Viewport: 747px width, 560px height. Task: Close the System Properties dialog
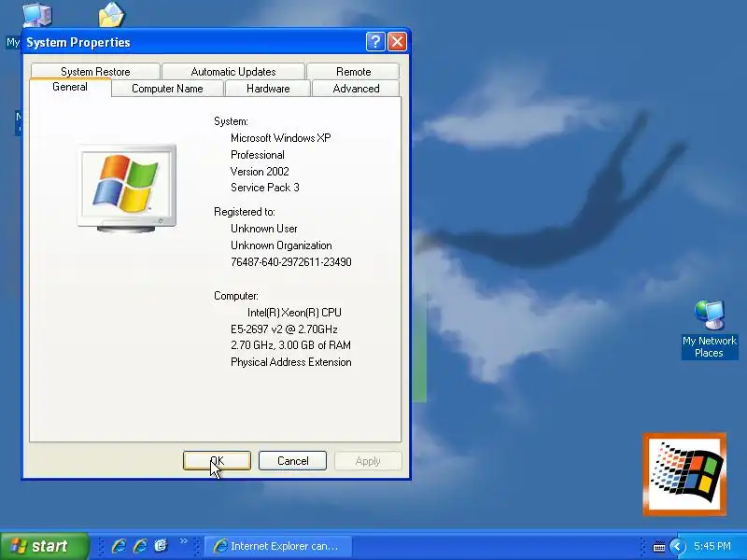pos(397,42)
